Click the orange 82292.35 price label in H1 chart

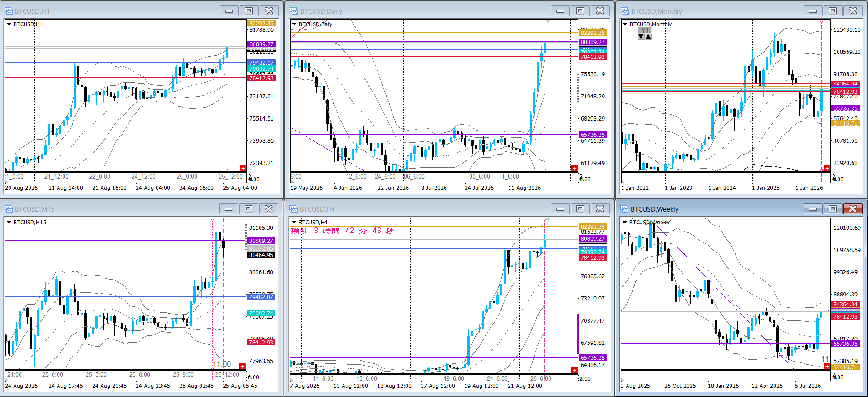[261, 24]
